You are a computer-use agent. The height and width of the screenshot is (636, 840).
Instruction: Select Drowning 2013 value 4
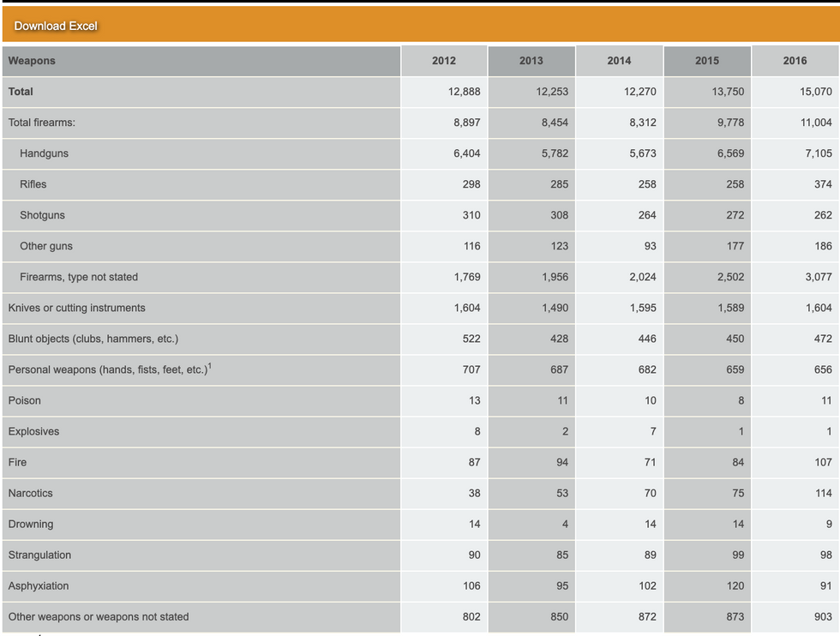coord(565,524)
